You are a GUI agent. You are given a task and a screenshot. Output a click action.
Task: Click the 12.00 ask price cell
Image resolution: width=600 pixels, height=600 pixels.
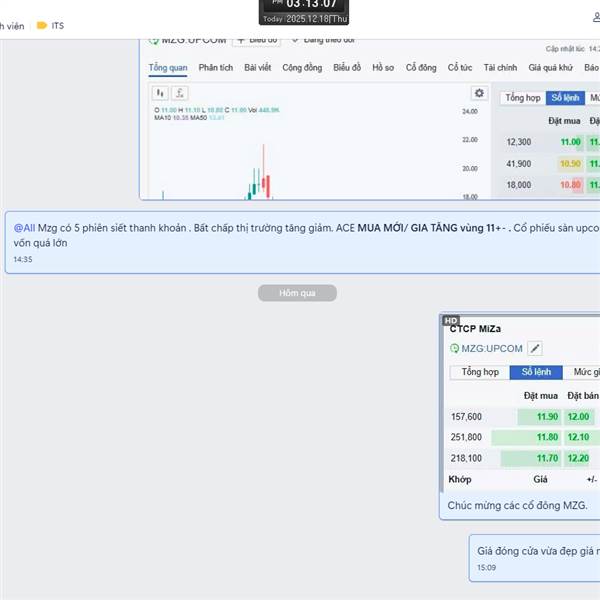[579, 417]
